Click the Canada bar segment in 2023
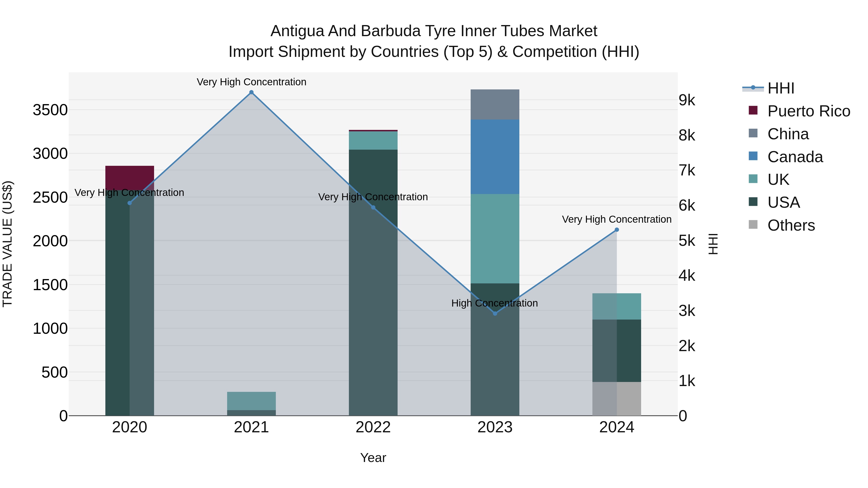The height and width of the screenshot is (488, 868). pyautogui.click(x=495, y=157)
